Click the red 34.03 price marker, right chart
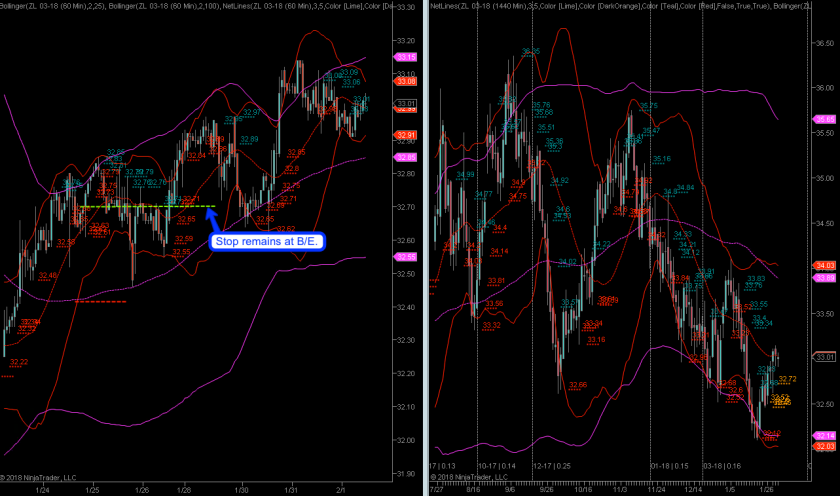The height and width of the screenshot is (496, 840). (x=825, y=265)
